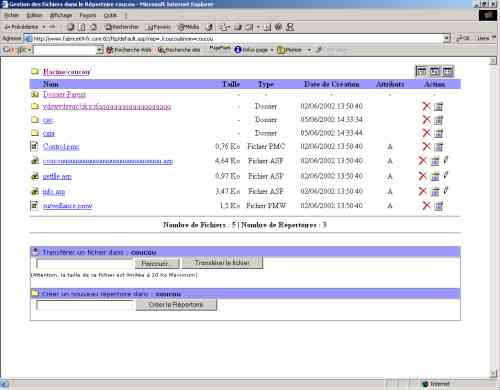Open the getfile.asp file link
500x390 pixels.
[x=57, y=176]
